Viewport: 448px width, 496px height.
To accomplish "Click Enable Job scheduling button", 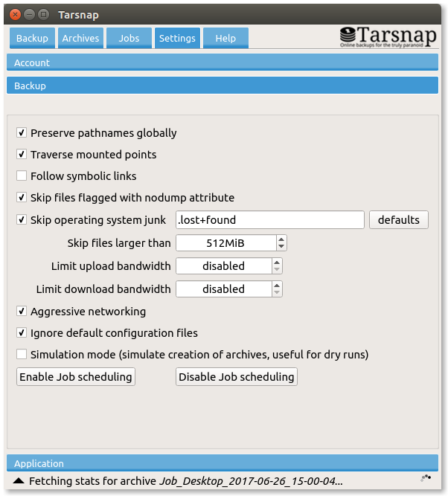I will click(76, 377).
